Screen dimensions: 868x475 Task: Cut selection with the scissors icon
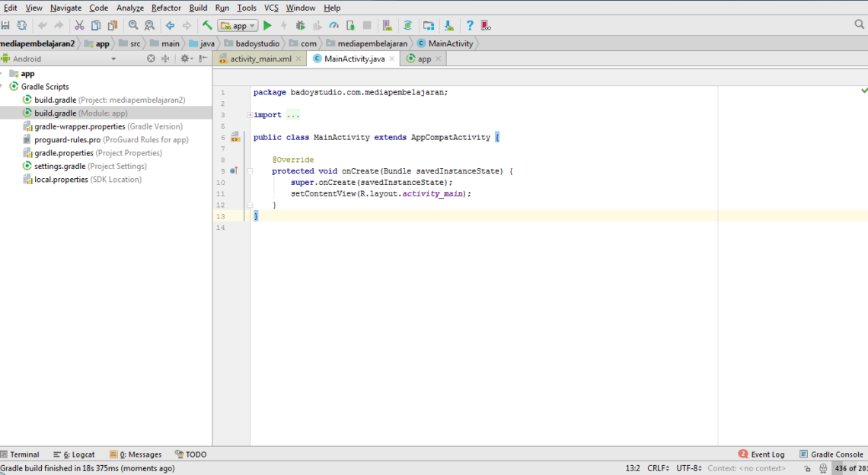click(x=79, y=26)
